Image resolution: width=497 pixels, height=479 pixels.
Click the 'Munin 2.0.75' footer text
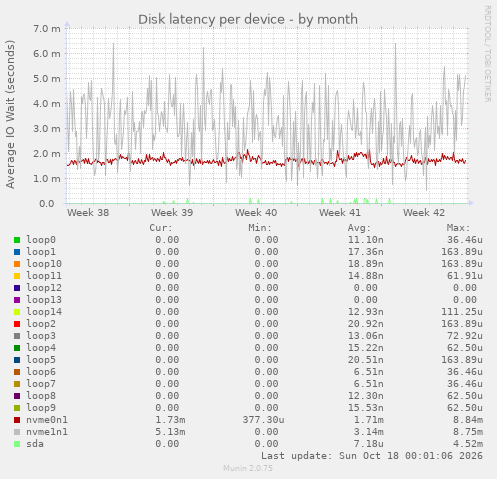tap(248, 468)
